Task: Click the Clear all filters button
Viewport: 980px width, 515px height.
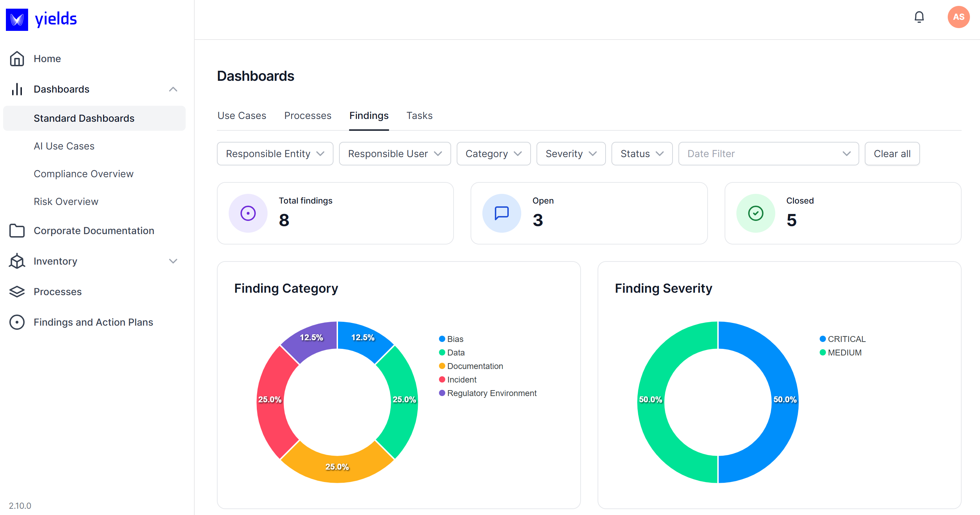Action: tap(892, 154)
